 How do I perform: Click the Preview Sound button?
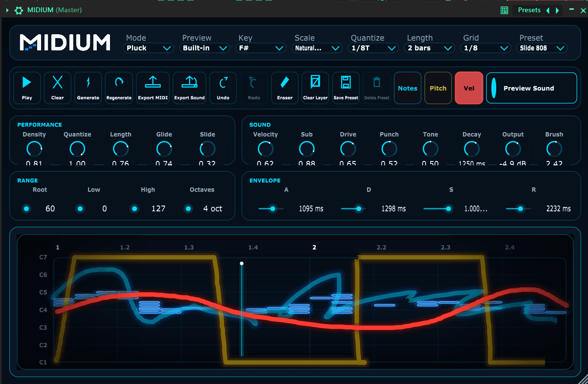532,88
